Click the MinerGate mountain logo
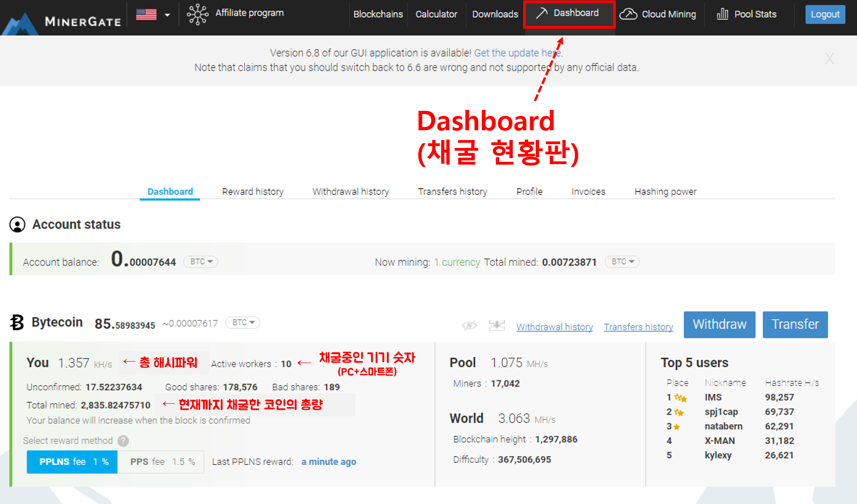The image size is (857, 504). (19, 23)
